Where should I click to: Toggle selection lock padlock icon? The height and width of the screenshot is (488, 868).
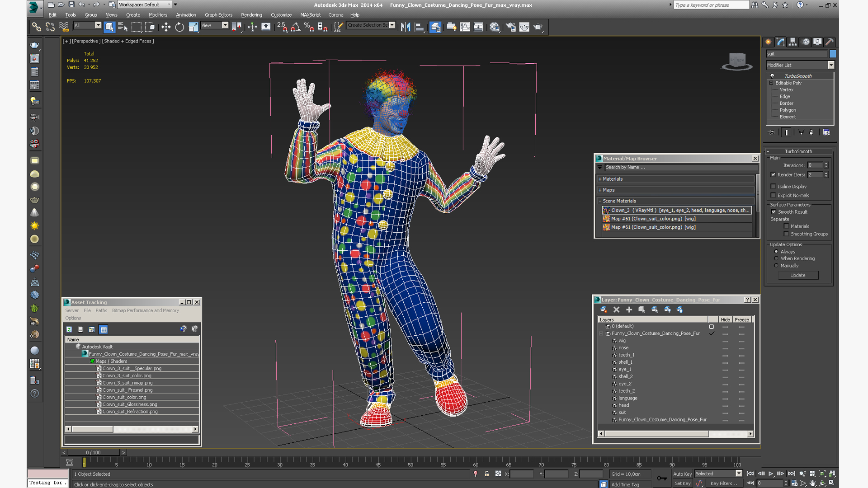coord(486,474)
